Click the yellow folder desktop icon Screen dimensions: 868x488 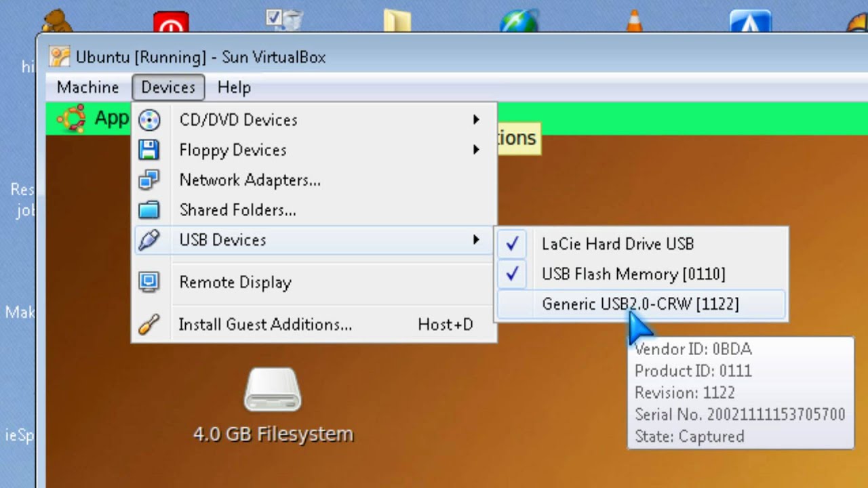[397, 20]
